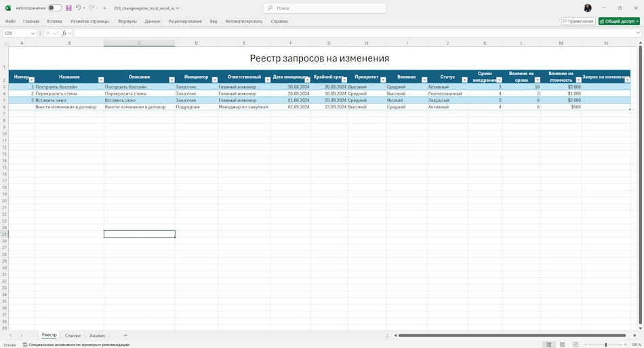Screen dimensions: 644x348
Task: Click the formula bar input area
Action: pyautogui.click(x=354, y=33)
